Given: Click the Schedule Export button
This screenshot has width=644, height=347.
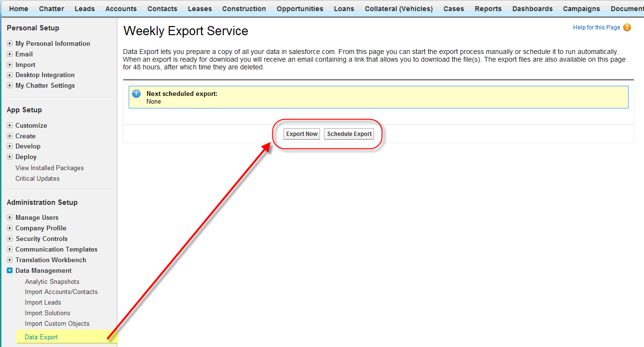Looking at the screenshot, I should 349,133.
